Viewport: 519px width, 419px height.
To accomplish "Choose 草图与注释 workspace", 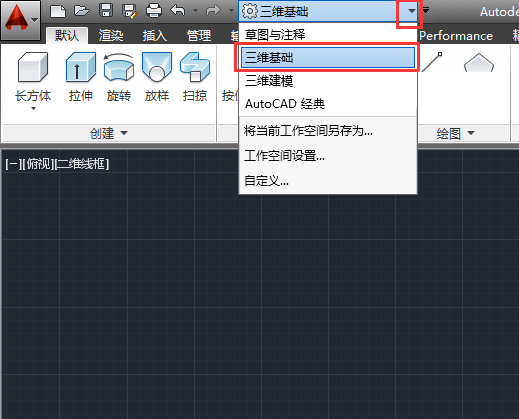I will 328,34.
